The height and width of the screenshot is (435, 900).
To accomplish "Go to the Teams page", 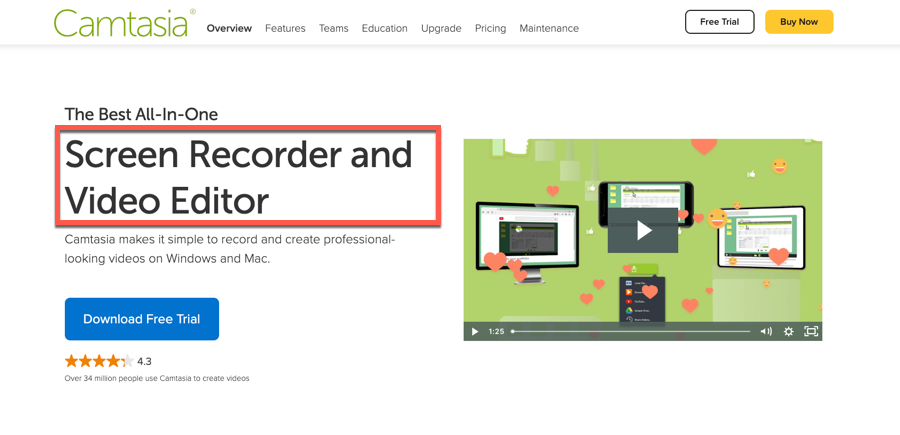I will coord(333,28).
